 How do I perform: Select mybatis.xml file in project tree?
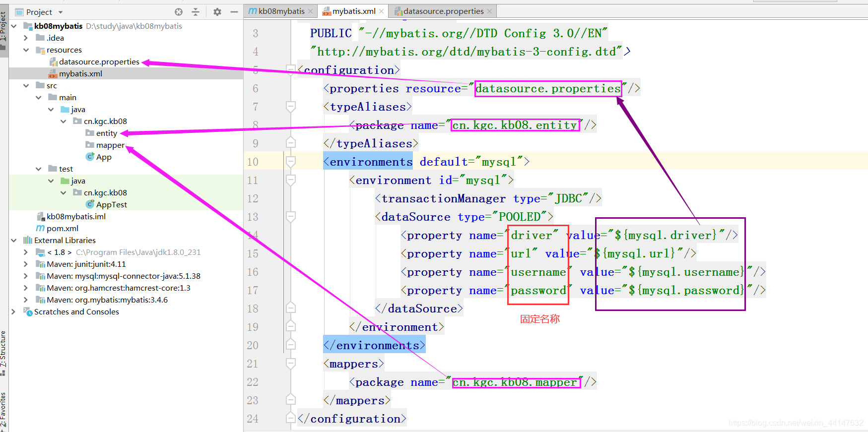pyautogui.click(x=80, y=73)
